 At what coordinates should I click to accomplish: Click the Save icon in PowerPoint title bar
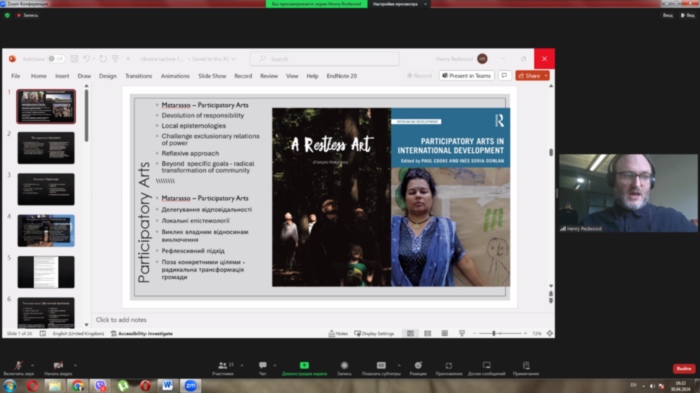(75, 59)
